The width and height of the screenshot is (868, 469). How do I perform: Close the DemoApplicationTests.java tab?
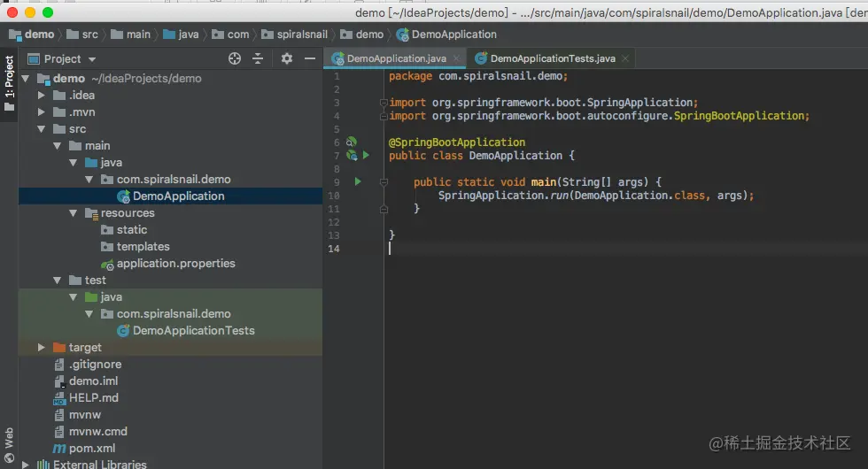625,58
